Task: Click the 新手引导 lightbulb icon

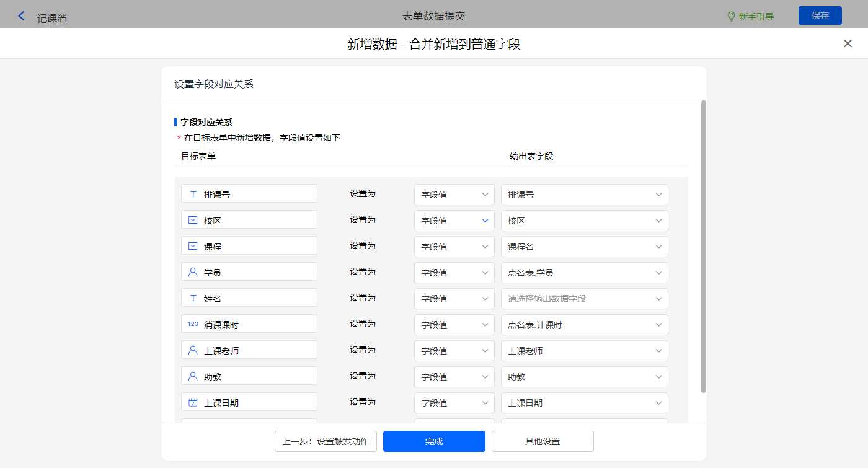Action: pos(731,17)
